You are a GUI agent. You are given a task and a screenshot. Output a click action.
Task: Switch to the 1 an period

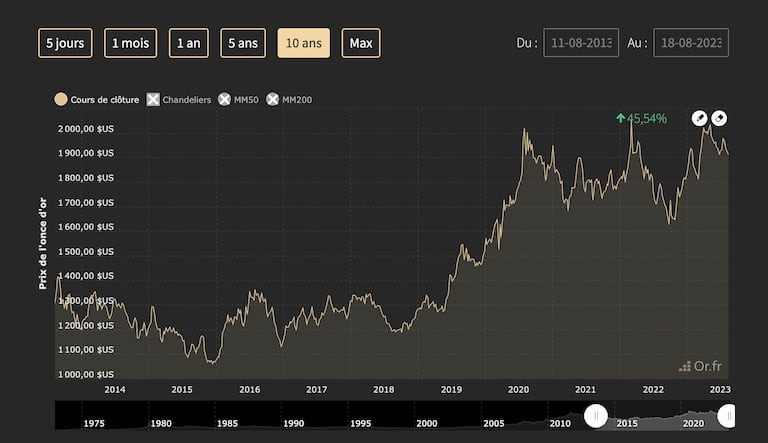pos(189,43)
